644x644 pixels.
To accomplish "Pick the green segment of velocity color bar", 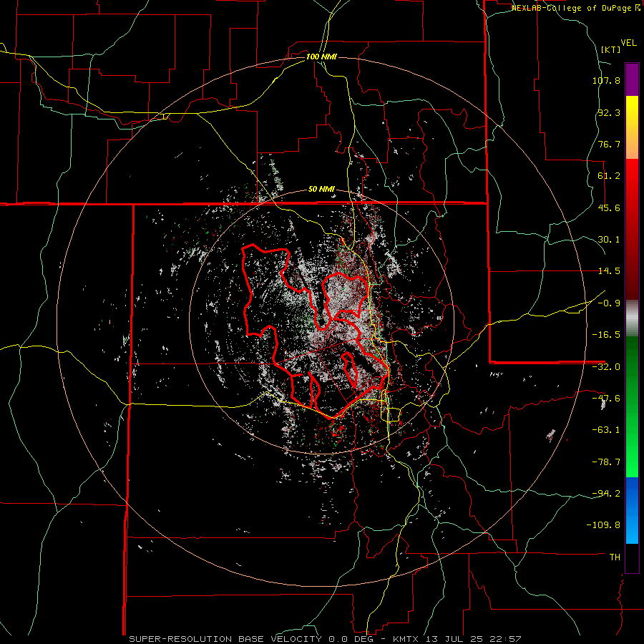I will pos(632,406).
